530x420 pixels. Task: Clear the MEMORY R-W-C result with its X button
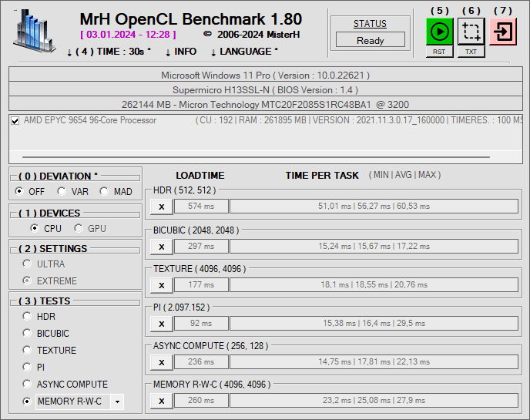pyautogui.click(x=162, y=401)
